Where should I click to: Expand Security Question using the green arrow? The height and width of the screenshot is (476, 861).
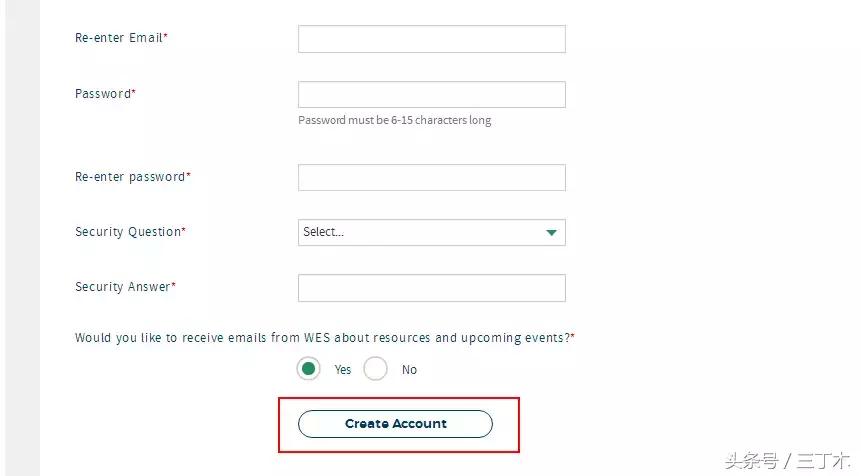click(x=551, y=233)
